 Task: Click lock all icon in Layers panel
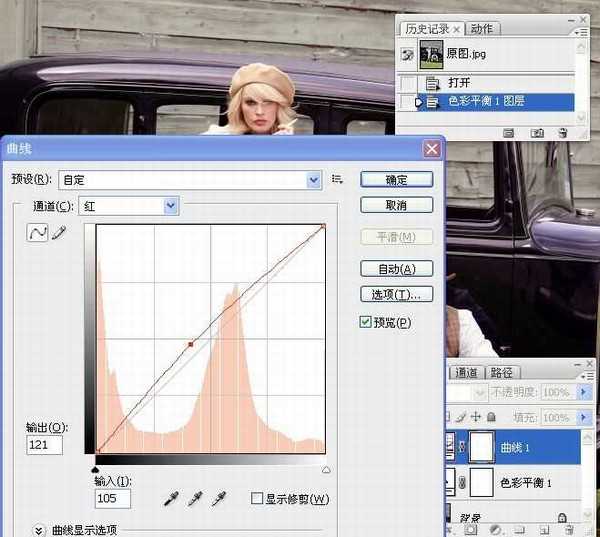click(x=491, y=417)
